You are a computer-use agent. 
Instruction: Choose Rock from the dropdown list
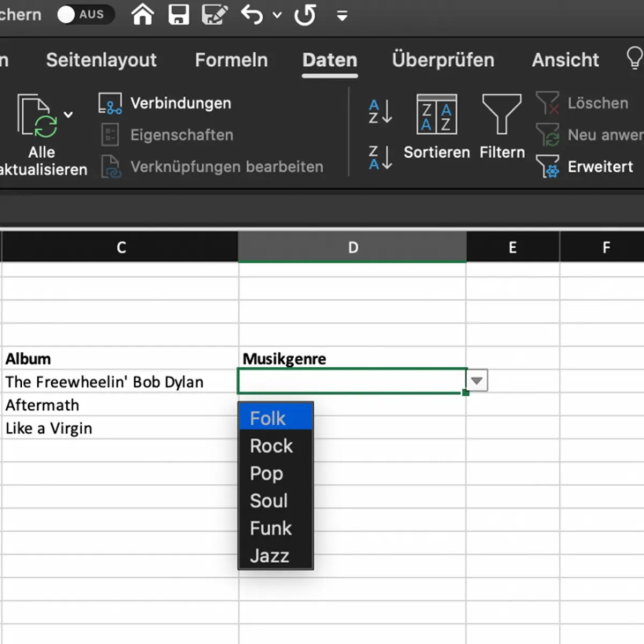276,445
